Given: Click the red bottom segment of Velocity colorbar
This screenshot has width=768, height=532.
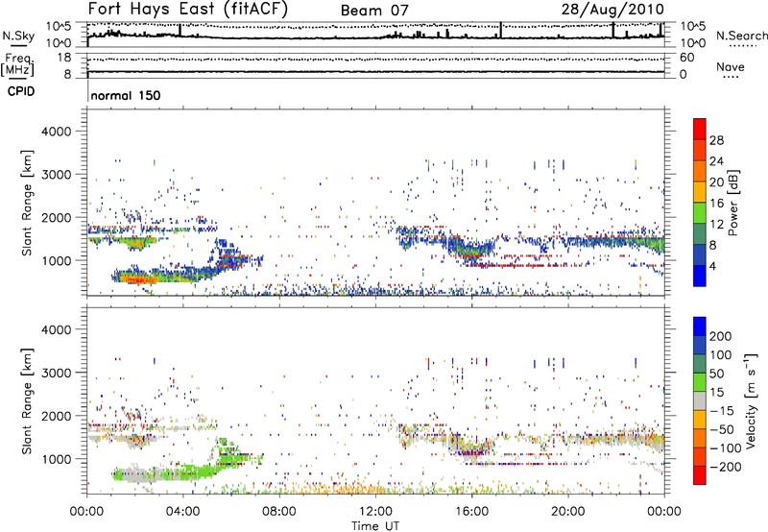Looking at the screenshot, I should pos(700,475).
